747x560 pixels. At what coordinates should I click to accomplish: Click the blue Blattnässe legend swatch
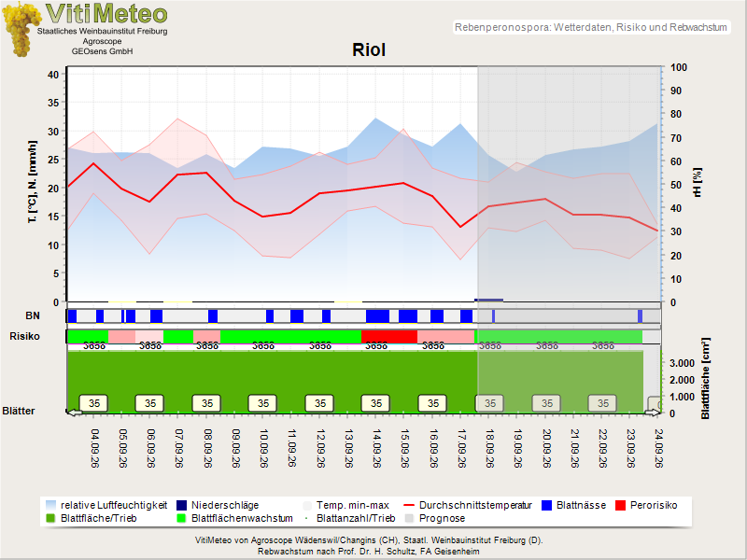pyautogui.click(x=547, y=505)
